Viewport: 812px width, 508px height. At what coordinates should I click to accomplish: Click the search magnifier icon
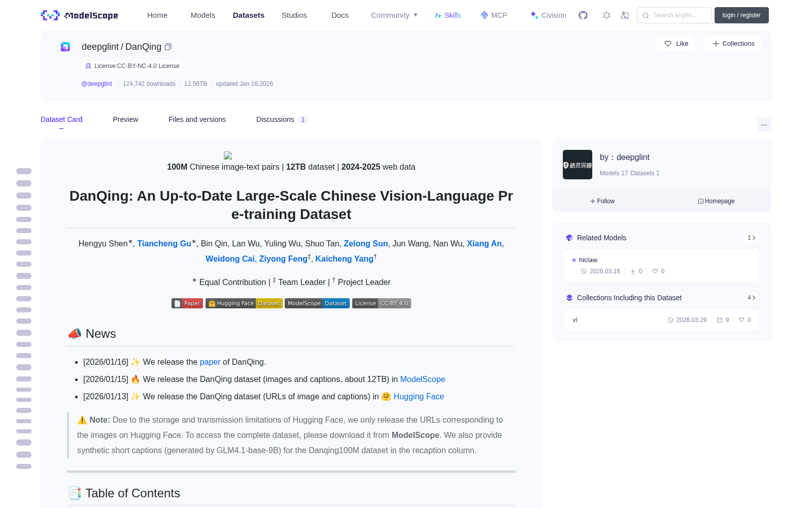pos(646,15)
